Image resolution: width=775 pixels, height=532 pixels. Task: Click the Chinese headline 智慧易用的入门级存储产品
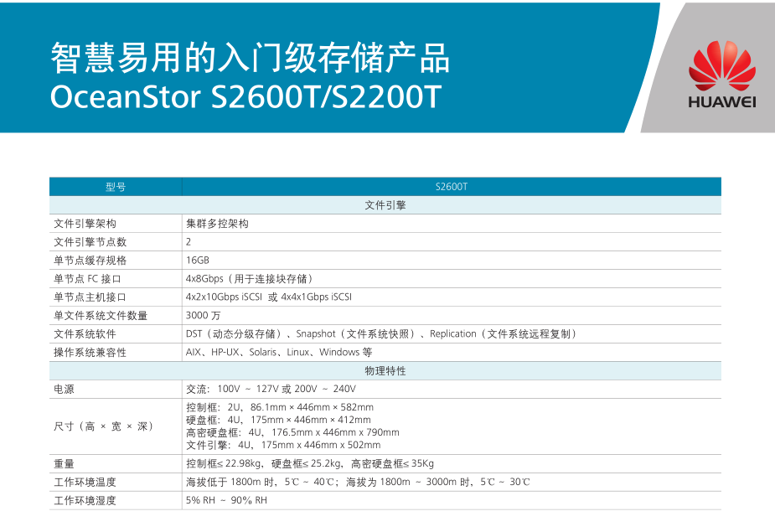[250, 58]
